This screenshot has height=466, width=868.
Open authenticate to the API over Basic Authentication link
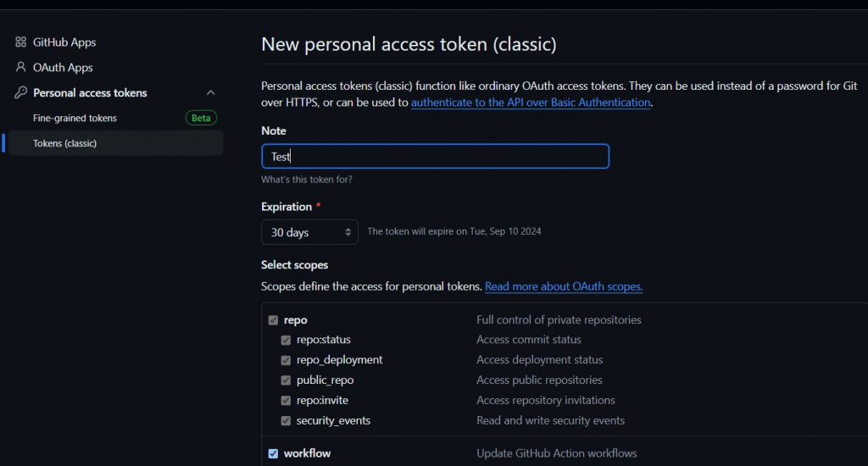[x=531, y=103]
